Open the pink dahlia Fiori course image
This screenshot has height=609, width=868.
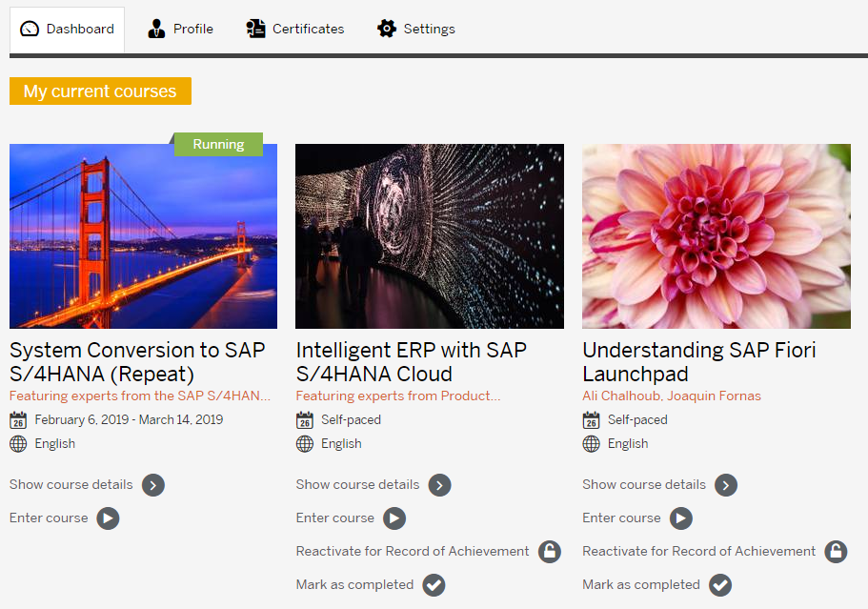click(x=717, y=236)
